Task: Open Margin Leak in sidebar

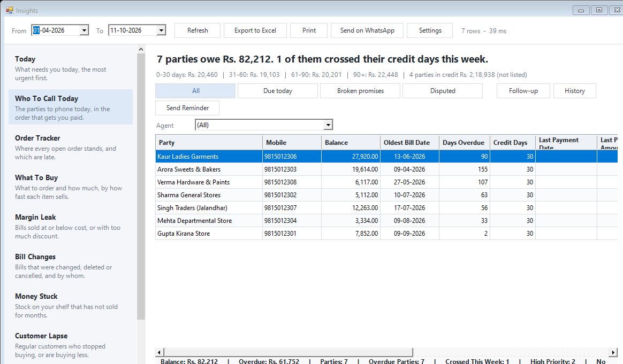Action: pos(71,226)
